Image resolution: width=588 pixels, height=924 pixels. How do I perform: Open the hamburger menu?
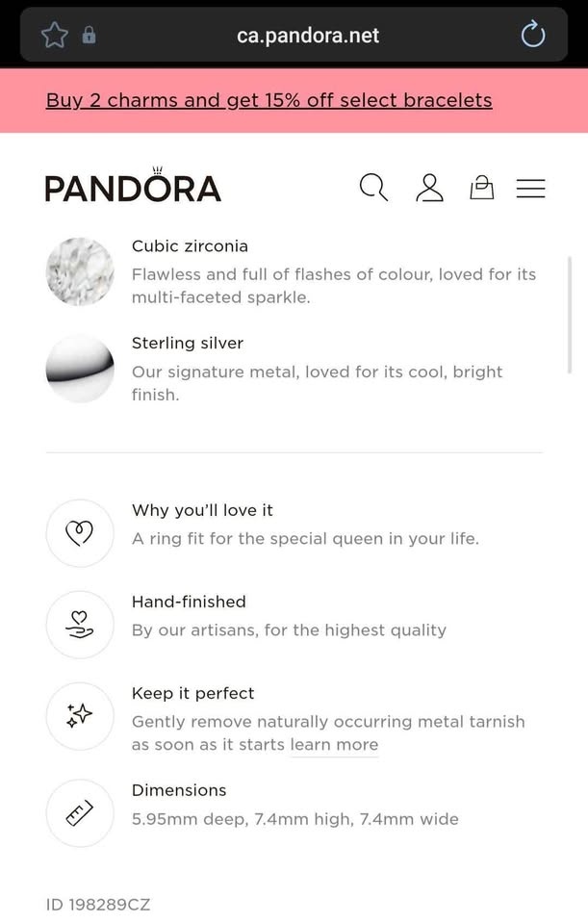click(x=531, y=189)
